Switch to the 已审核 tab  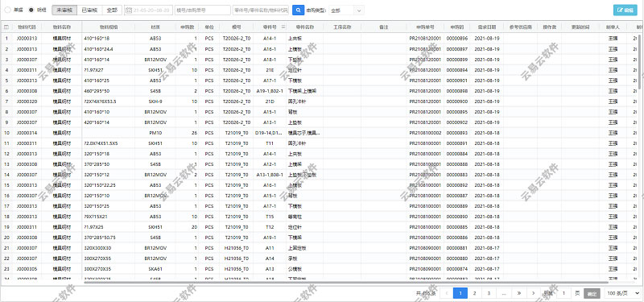point(89,10)
